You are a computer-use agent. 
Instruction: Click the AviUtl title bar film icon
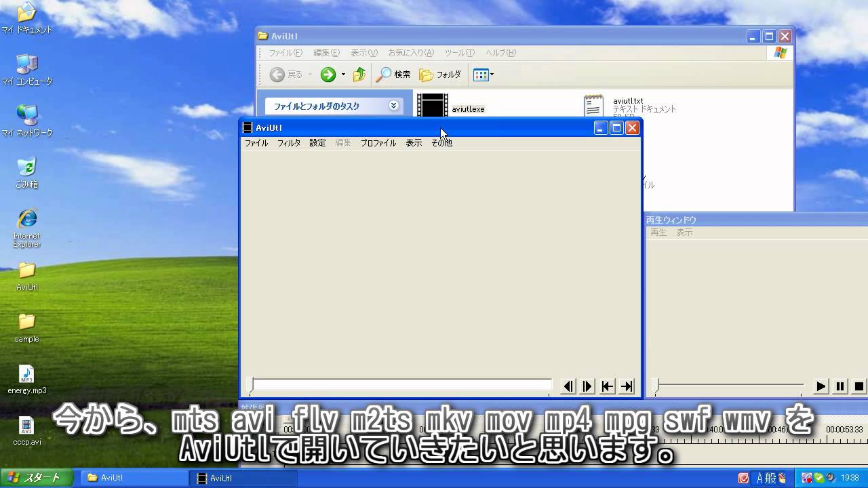pos(248,127)
